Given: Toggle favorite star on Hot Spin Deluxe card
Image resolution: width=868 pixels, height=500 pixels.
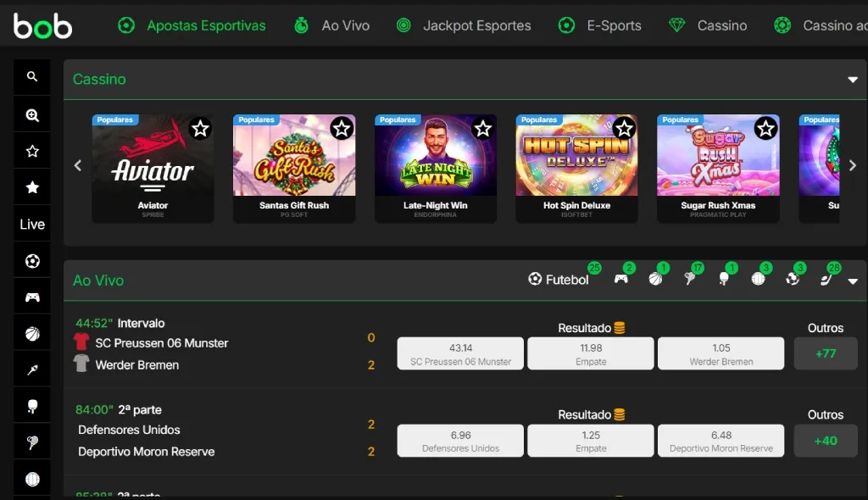Looking at the screenshot, I should pyautogui.click(x=625, y=129).
